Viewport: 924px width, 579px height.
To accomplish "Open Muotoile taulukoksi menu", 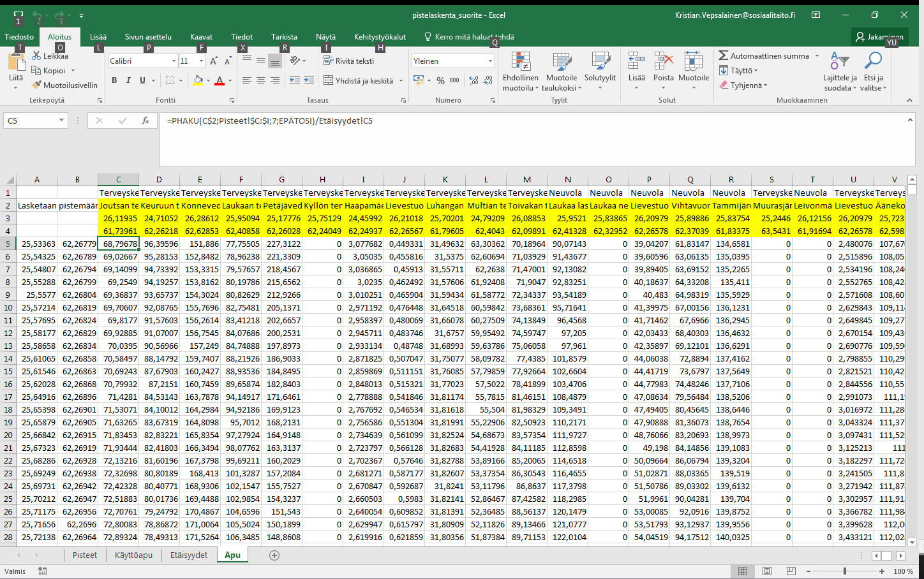I will pyautogui.click(x=562, y=71).
